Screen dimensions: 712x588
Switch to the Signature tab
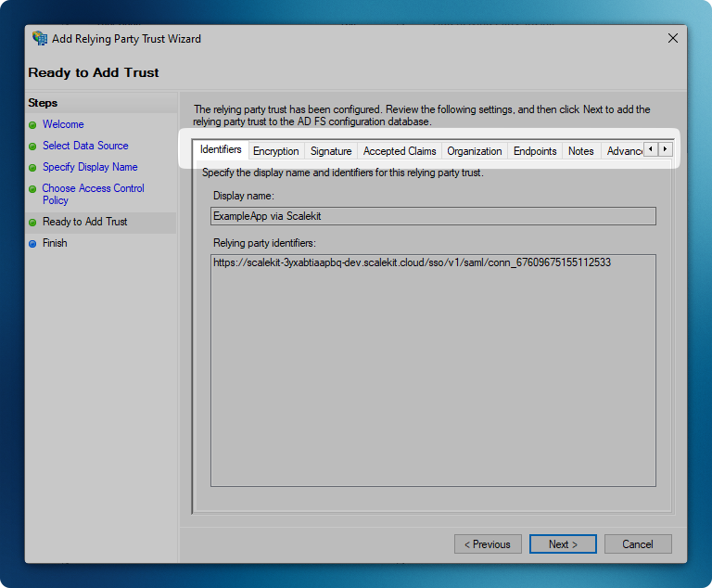tap(331, 151)
